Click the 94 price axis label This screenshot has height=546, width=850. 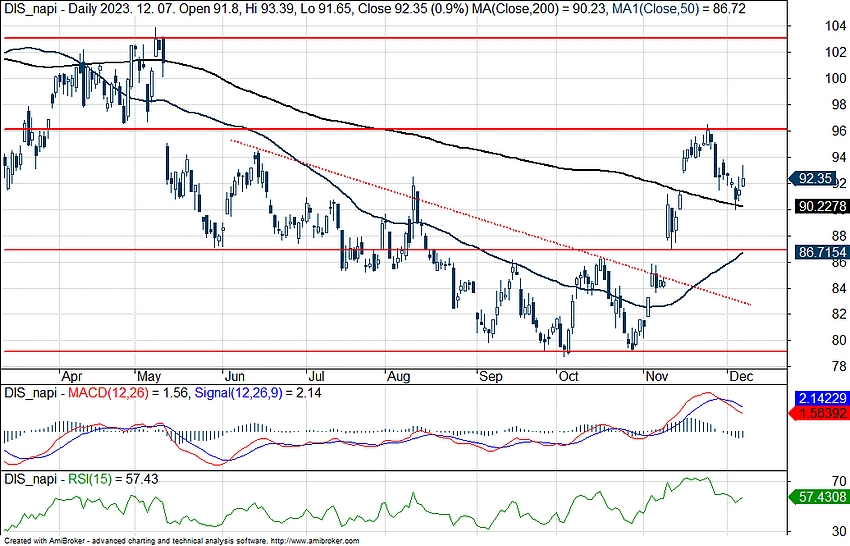[839, 157]
